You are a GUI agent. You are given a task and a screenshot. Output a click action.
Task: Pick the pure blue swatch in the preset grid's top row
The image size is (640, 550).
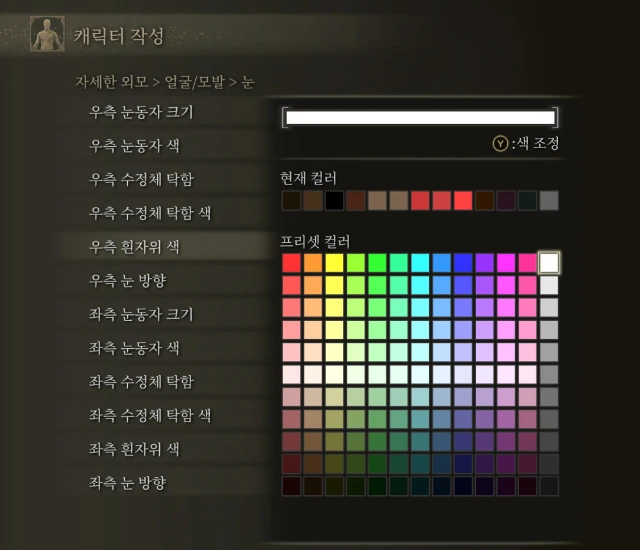tap(463, 263)
